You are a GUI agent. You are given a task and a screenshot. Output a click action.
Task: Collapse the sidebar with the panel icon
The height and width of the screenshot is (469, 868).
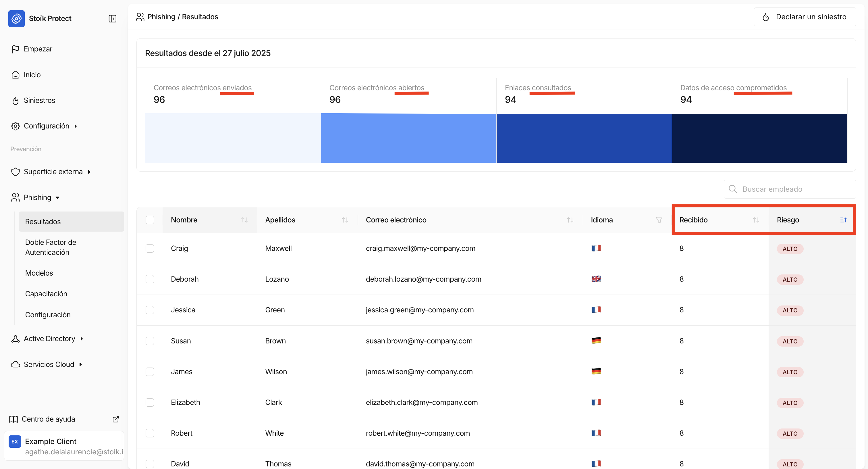(113, 19)
